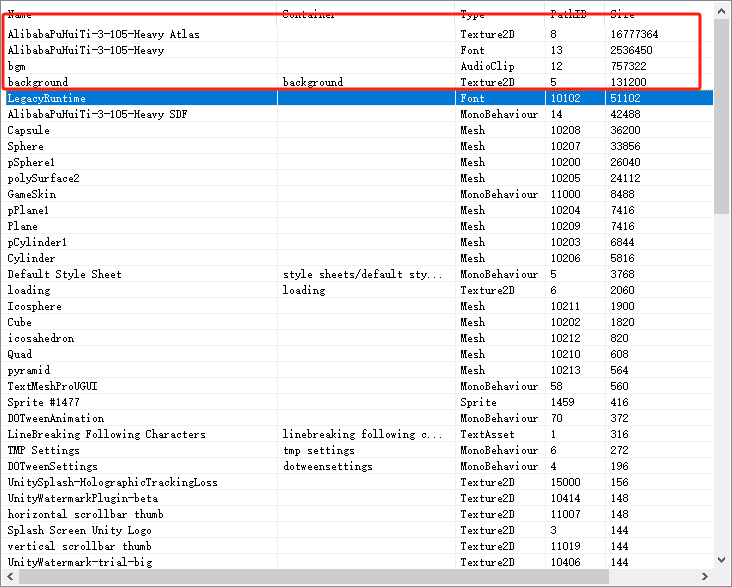This screenshot has height=587, width=732.
Task: Select the 'Cylinder' mesh row
Action: 358,258
